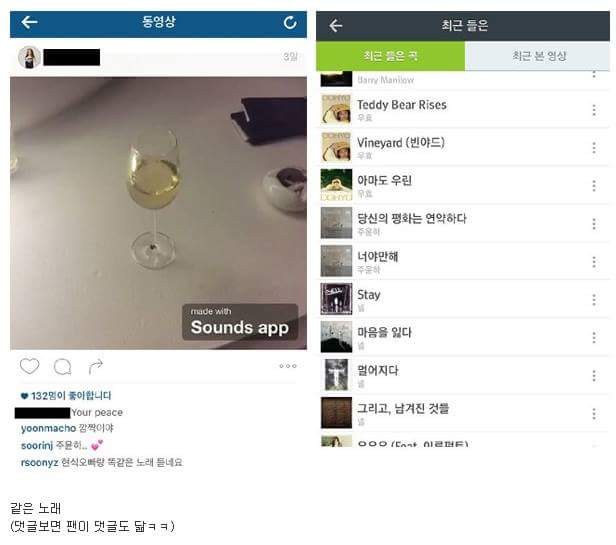Switch to the 최근 들은 곡 tab

[x=390, y=56]
